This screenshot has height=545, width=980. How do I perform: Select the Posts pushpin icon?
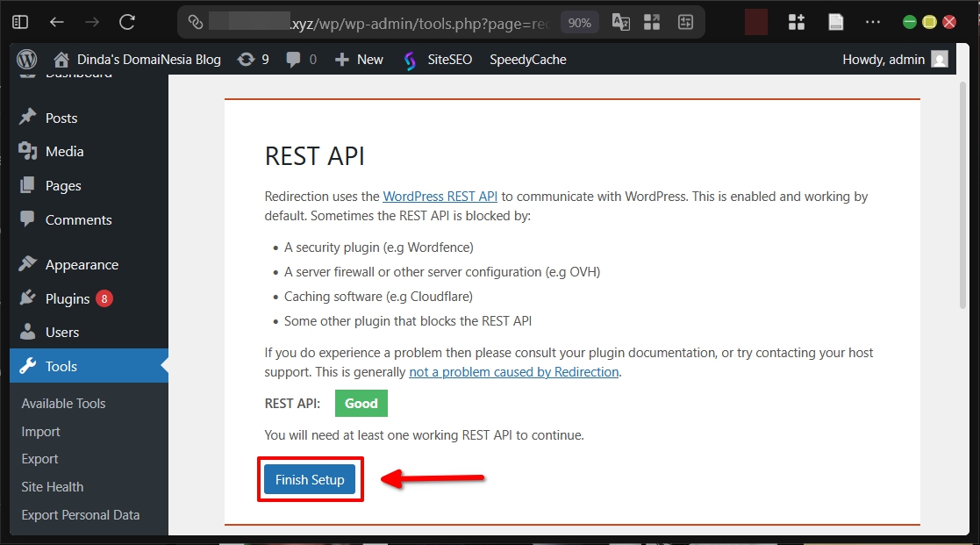pos(29,118)
